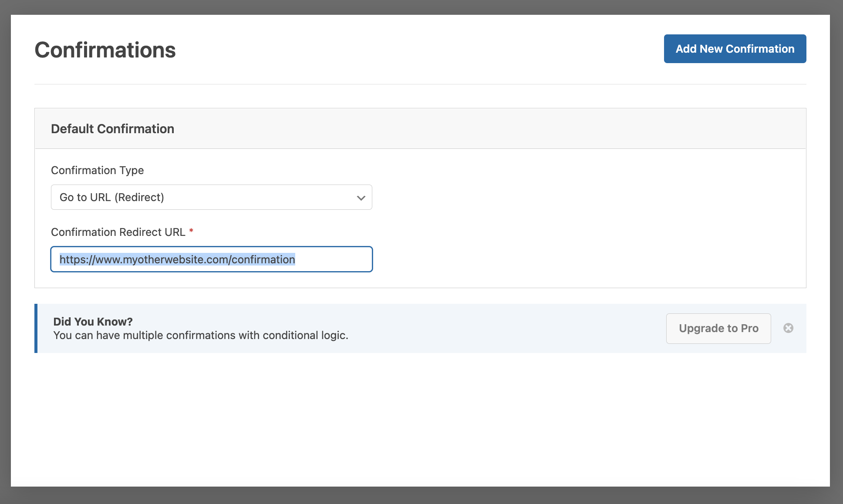Click the Confirmation Redirect URL field

pyautogui.click(x=212, y=259)
